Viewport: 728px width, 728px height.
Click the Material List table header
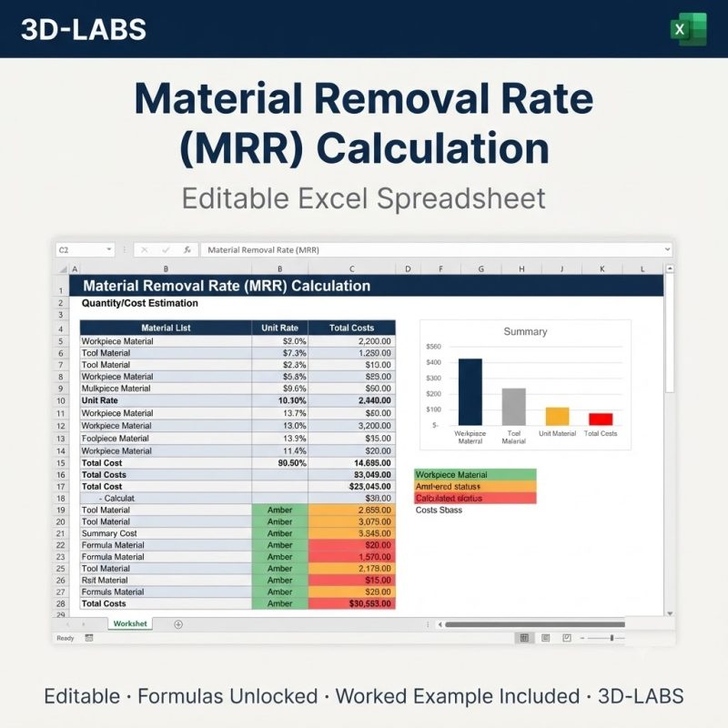pyautogui.click(x=166, y=328)
